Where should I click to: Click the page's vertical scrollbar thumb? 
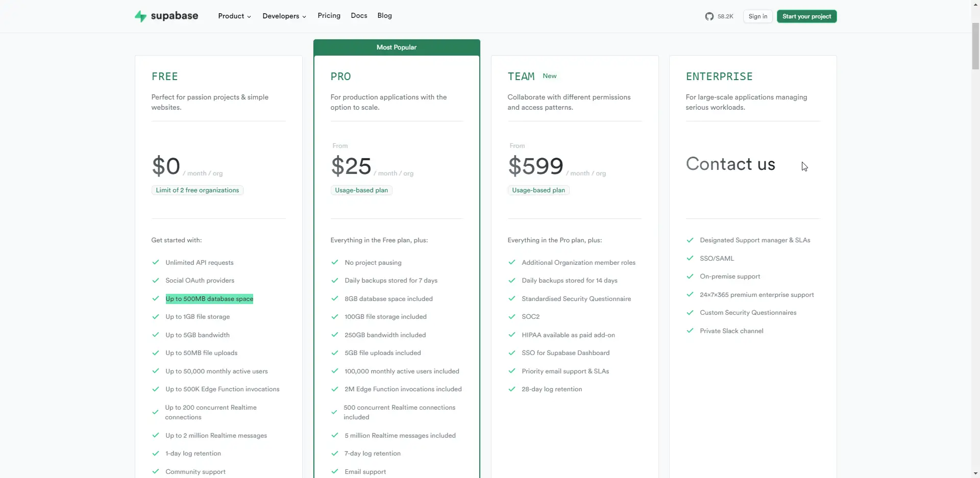pyautogui.click(x=975, y=46)
